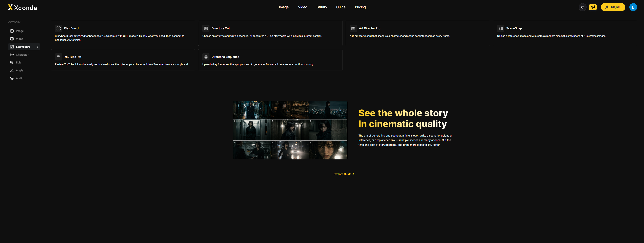Viewport: 644px width, 243px height.
Task: Click the 'Paste a YouTube link' description text
Action: pyautogui.click(x=122, y=64)
